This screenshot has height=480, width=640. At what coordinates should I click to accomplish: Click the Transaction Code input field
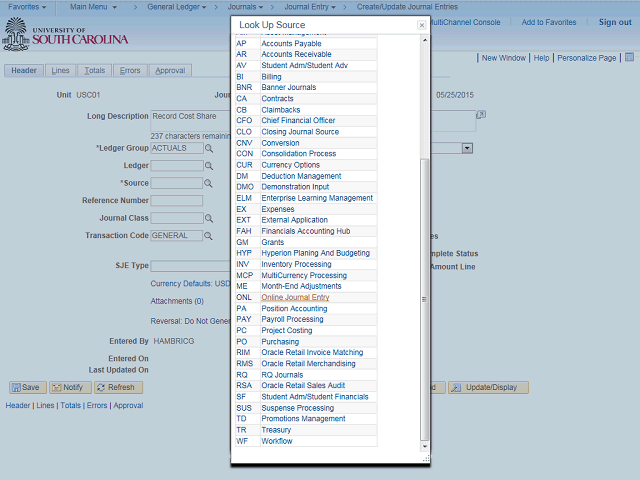pos(177,236)
